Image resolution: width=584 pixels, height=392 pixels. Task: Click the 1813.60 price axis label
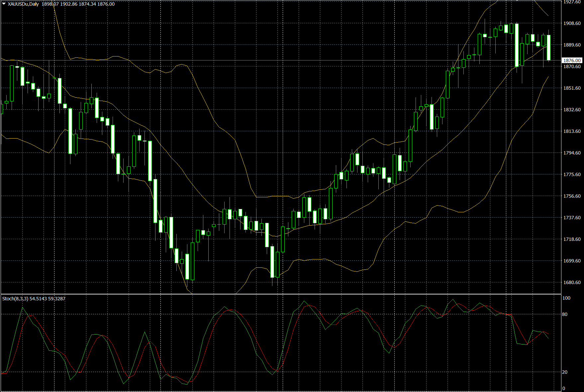click(x=572, y=131)
